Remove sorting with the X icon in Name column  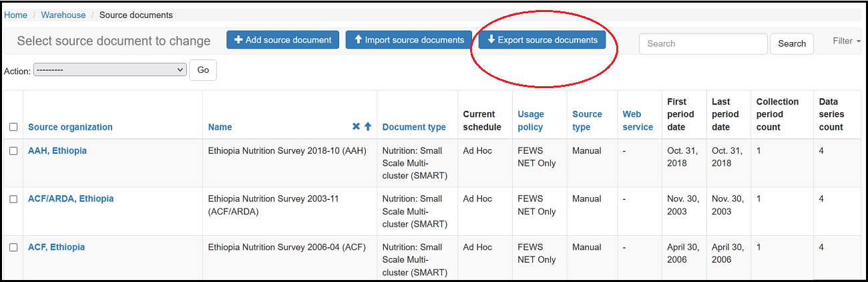[356, 127]
